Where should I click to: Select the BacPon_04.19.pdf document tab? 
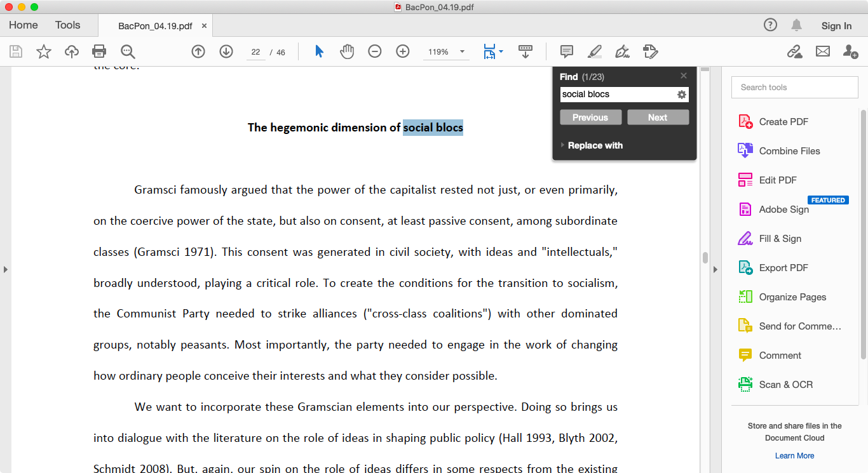[156, 26]
